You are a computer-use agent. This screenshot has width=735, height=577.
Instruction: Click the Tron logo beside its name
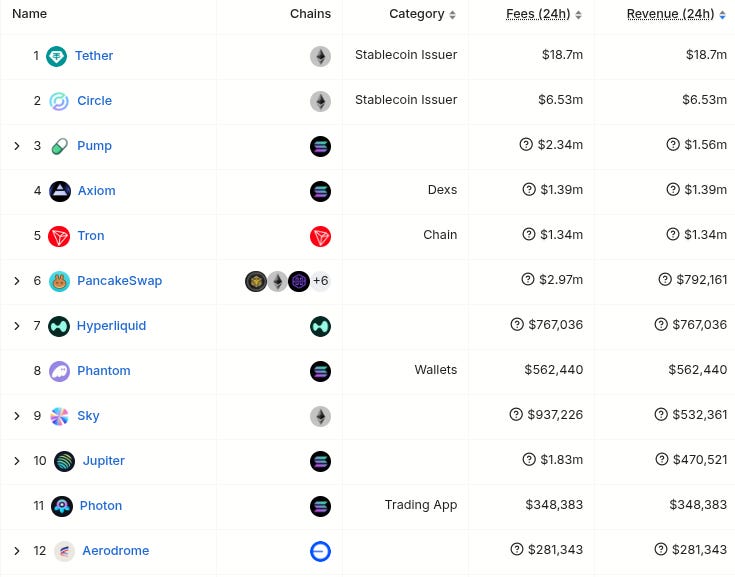point(59,236)
